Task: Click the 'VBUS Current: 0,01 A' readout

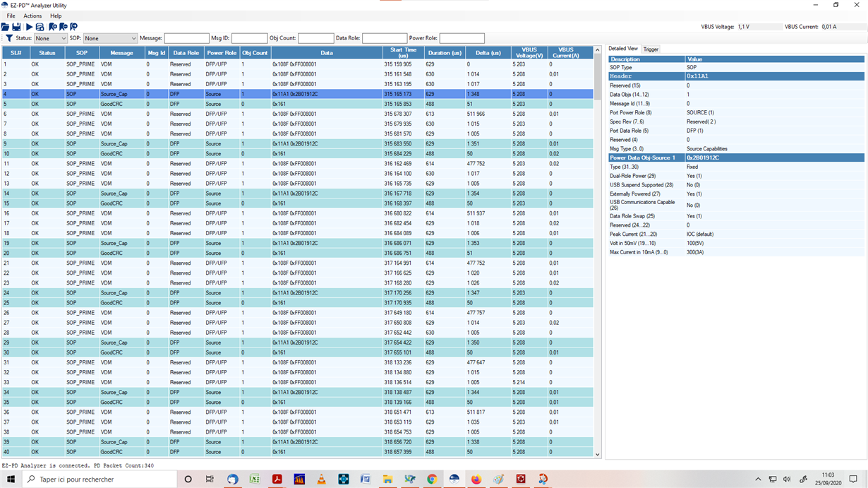Action: click(x=810, y=27)
